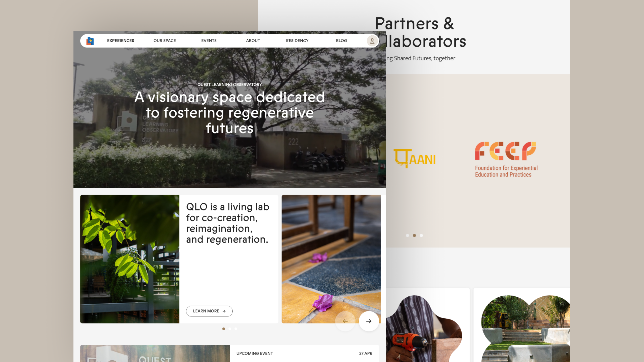644x362 pixels.
Task: Select the first partners carousel dot
Action: click(408, 236)
